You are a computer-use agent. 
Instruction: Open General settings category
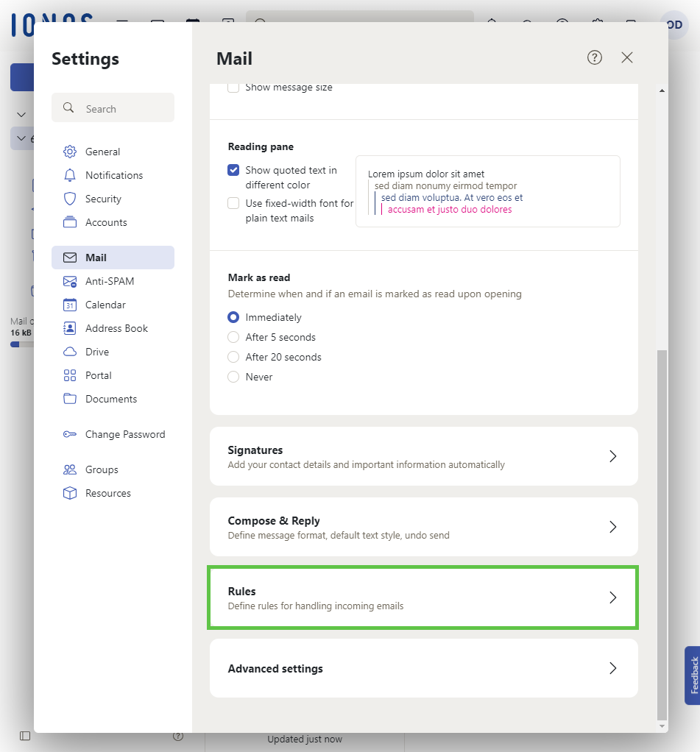(102, 152)
